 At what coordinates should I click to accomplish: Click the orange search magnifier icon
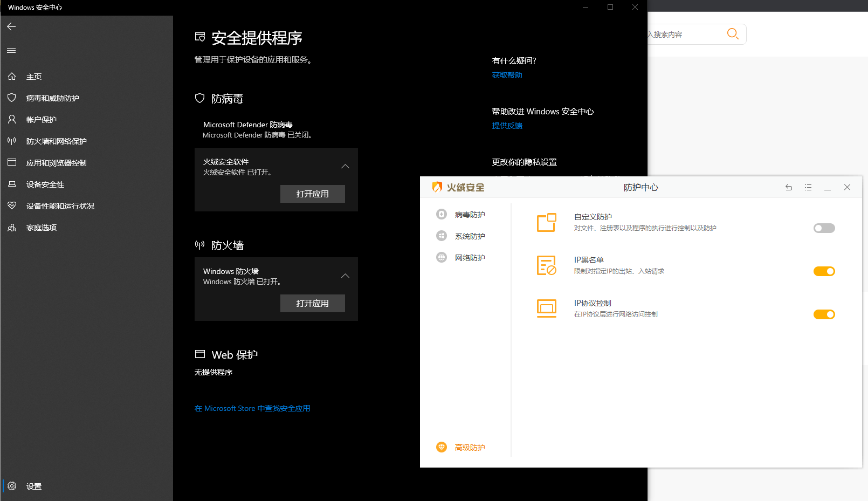pyautogui.click(x=732, y=34)
